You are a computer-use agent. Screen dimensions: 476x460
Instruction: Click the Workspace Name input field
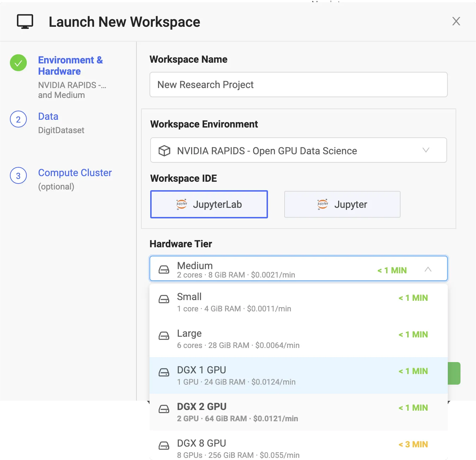[299, 85]
